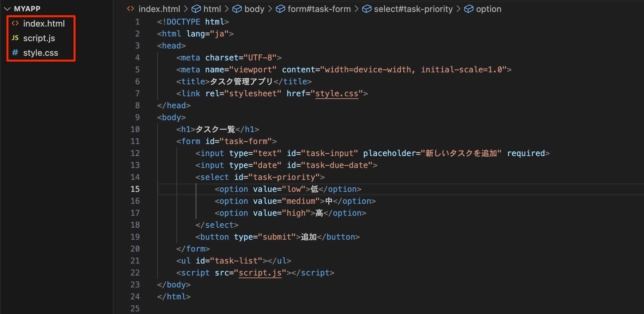Image resolution: width=644 pixels, height=314 pixels.
Task: Click the cube icon before option breadcrumb
Action: pyautogui.click(x=469, y=9)
